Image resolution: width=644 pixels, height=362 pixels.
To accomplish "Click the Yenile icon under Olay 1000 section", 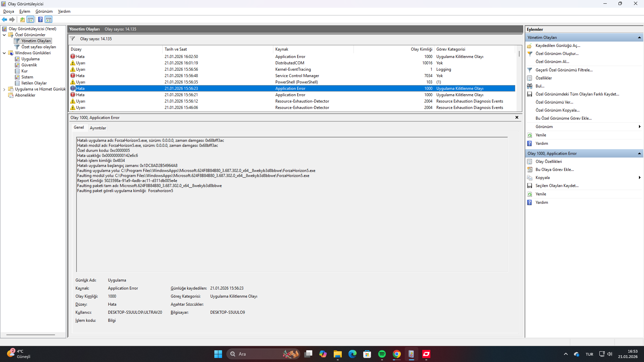I will (x=530, y=194).
